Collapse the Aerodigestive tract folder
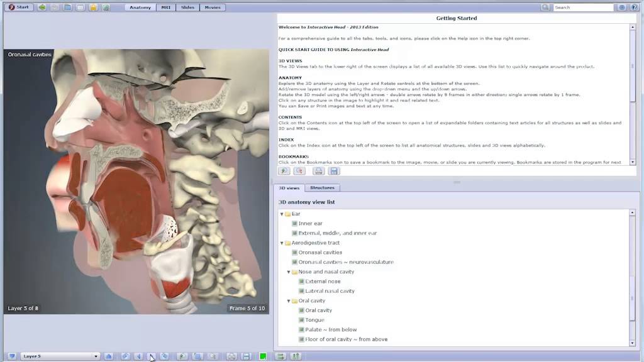Screen dimensions: 644x362 point(282,243)
